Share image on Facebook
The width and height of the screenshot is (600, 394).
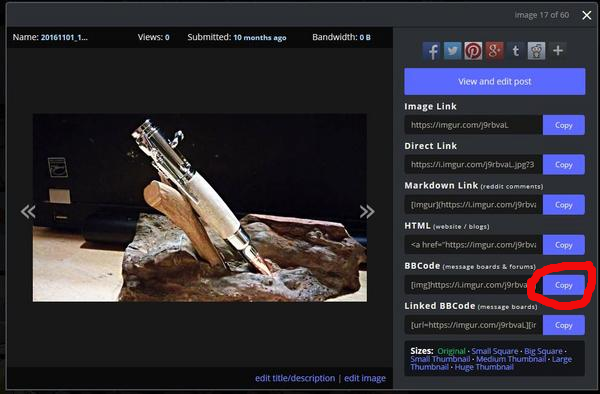point(432,51)
